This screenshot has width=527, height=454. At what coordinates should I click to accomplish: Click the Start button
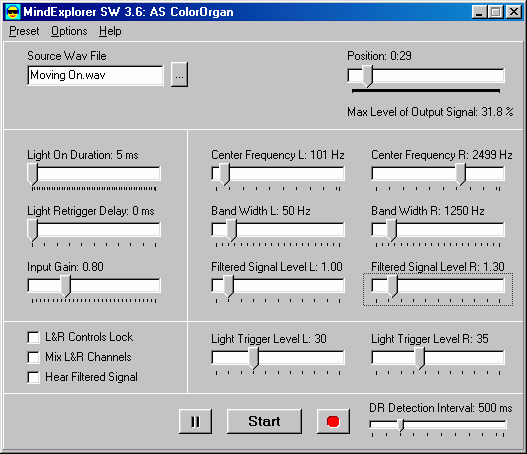(x=264, y=421)
